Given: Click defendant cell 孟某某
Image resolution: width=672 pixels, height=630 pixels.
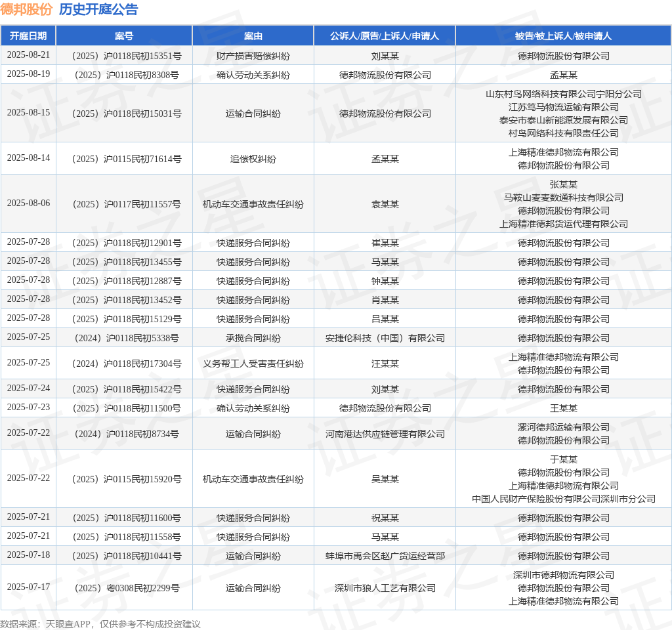Looking at the screenshot, I should 563,75.
